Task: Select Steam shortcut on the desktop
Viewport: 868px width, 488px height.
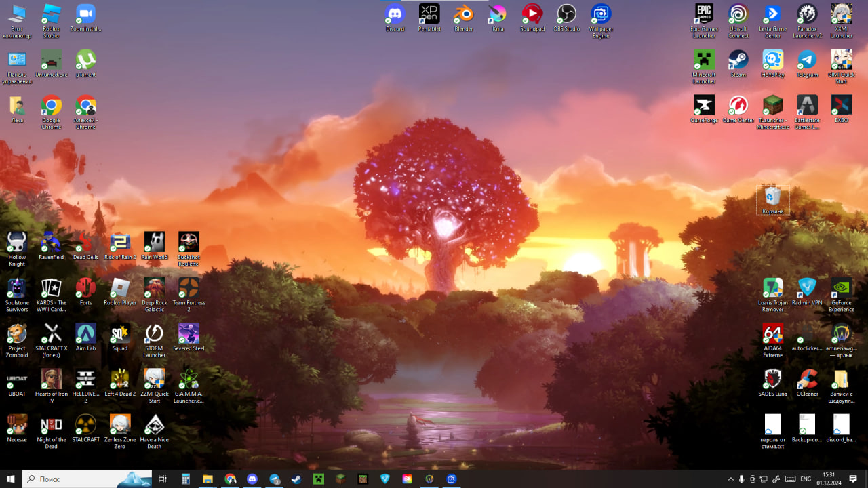Action: coord(738,64)
